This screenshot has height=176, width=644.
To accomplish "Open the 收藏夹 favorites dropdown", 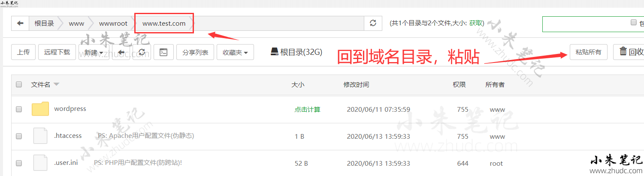I will 235,52.
